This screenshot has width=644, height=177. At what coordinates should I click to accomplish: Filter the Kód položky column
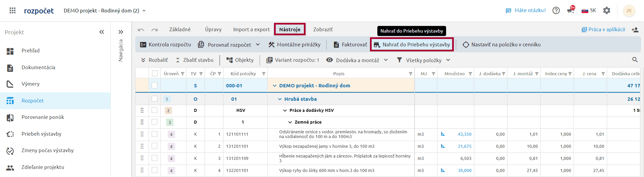pos(264,74)
